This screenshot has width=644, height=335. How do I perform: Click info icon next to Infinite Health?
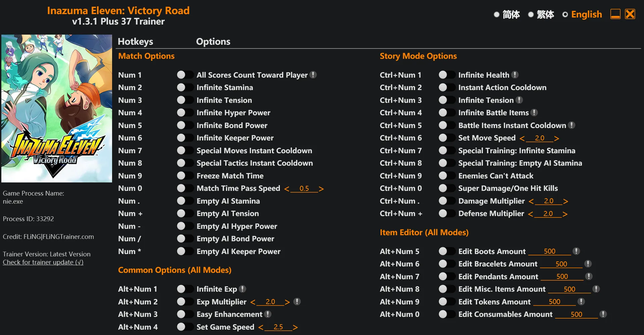click(x=515, y=75)
